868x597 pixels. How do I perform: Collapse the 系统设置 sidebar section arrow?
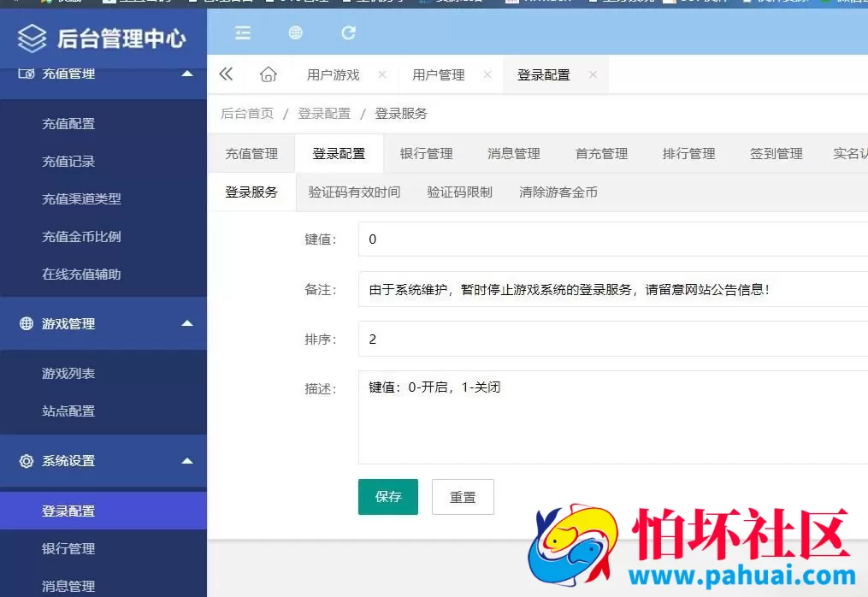187,461
